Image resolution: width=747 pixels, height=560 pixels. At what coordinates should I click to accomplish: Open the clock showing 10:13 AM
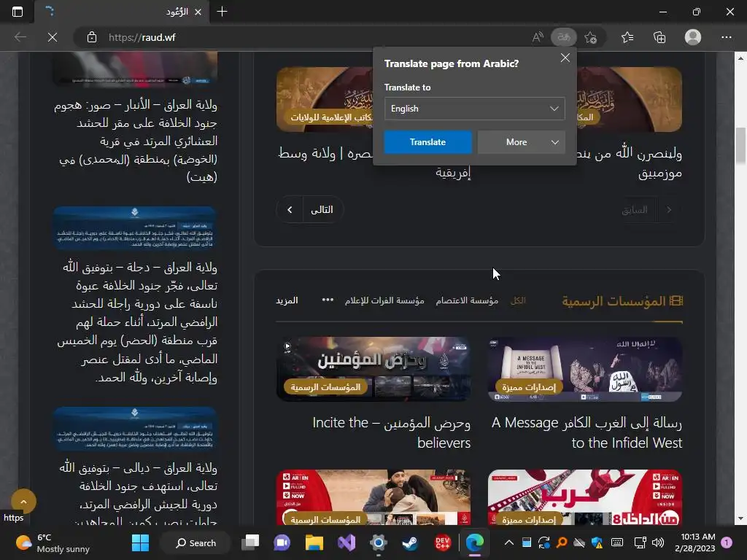tap(695, 542)
